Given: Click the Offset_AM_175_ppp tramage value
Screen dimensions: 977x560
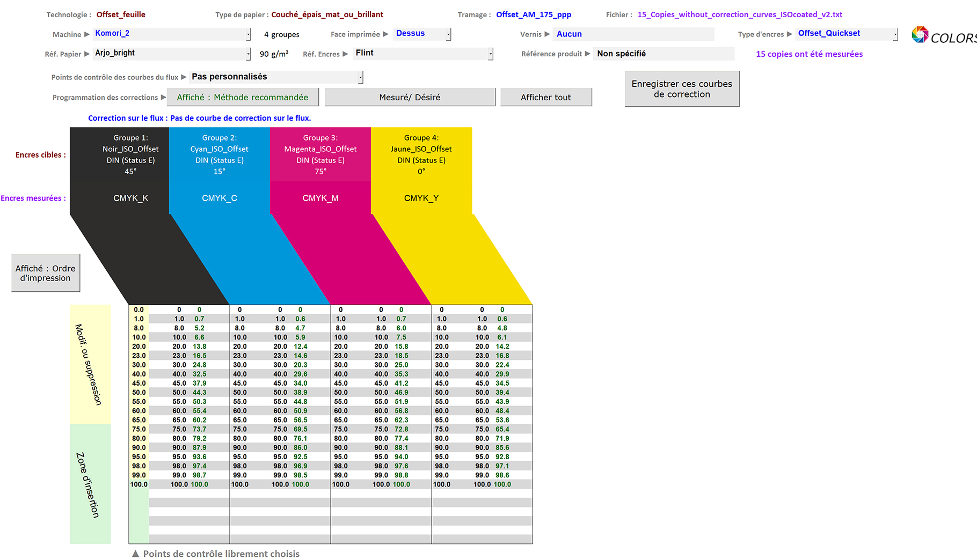Looking at the screenshot, I should tap(534, 14).
